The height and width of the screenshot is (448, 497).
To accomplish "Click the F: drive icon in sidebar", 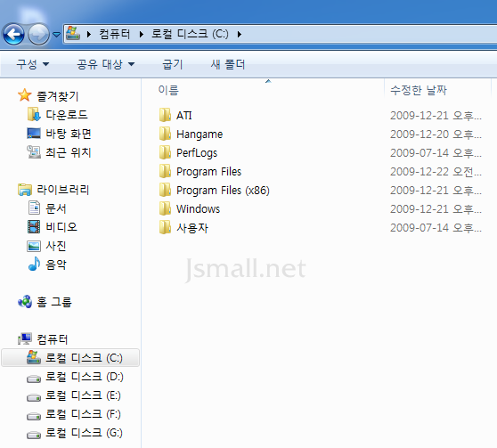I will pyautogui.click(x=34, y=416).
